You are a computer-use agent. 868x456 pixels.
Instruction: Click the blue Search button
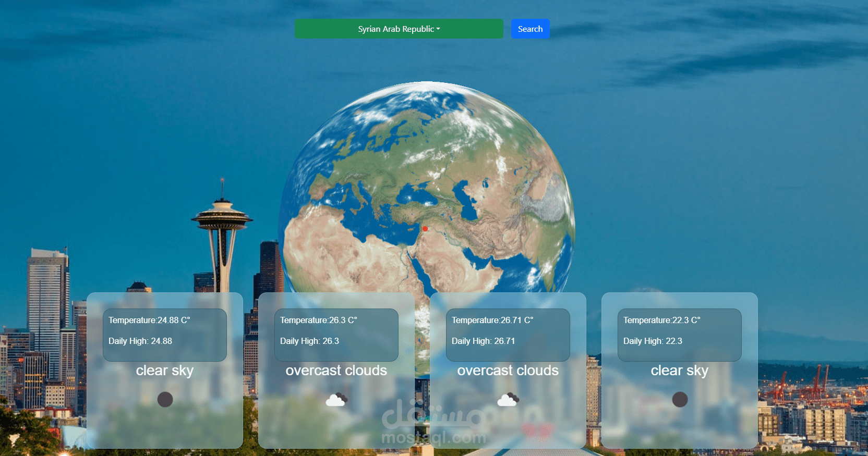tap(530, 29)
